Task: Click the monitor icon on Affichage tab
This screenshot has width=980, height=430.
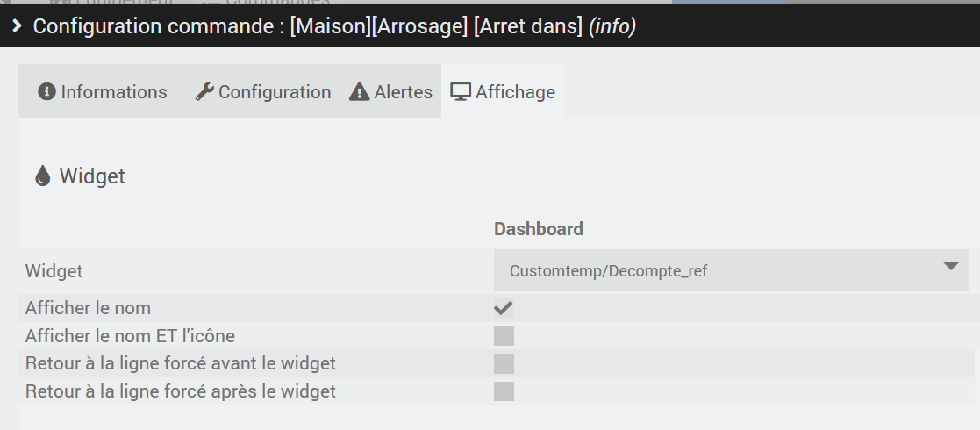Action: [x=461, y=92]
